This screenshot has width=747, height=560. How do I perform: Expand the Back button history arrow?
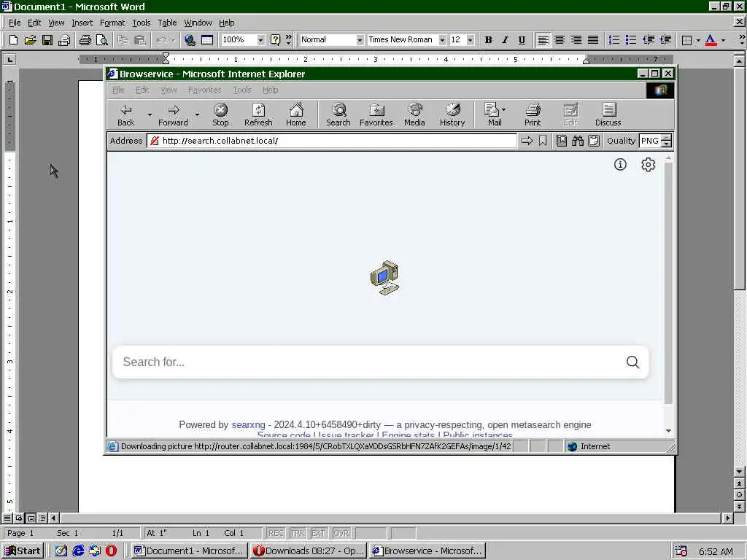(x=149, y=114)
